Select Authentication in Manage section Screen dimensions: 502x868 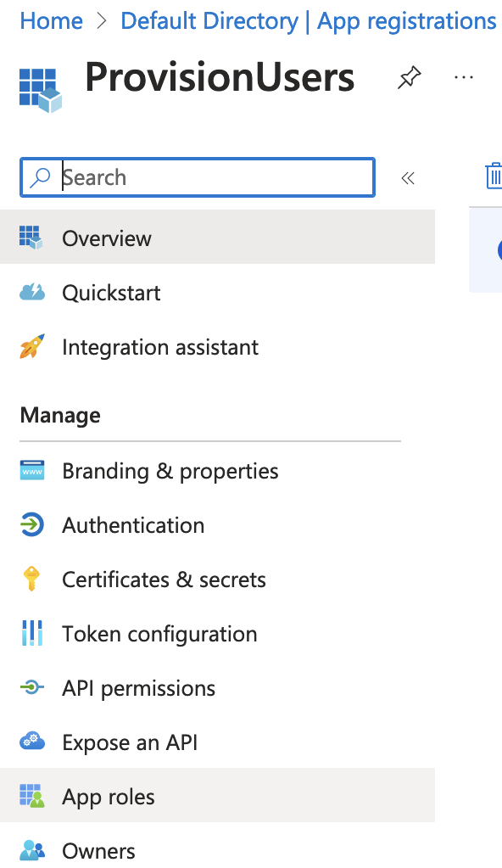218,524
